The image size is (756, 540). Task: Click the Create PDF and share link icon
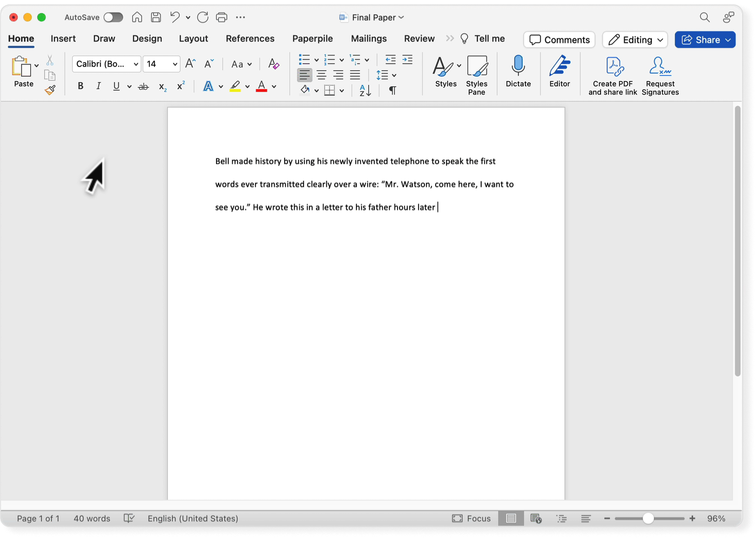(x=613, y=76)
